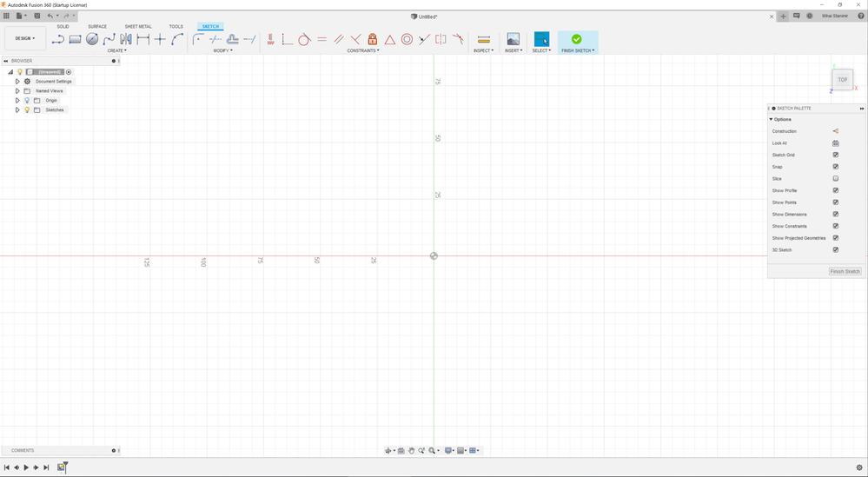Expand the Named Views tree node
The width and height of the screenshot is (868, 477).
tap(17, 90)
